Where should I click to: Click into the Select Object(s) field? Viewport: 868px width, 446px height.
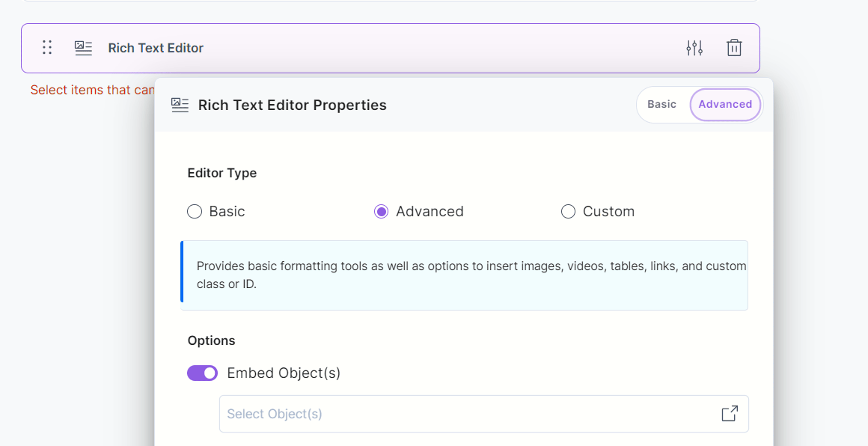[x=484, y=414]
